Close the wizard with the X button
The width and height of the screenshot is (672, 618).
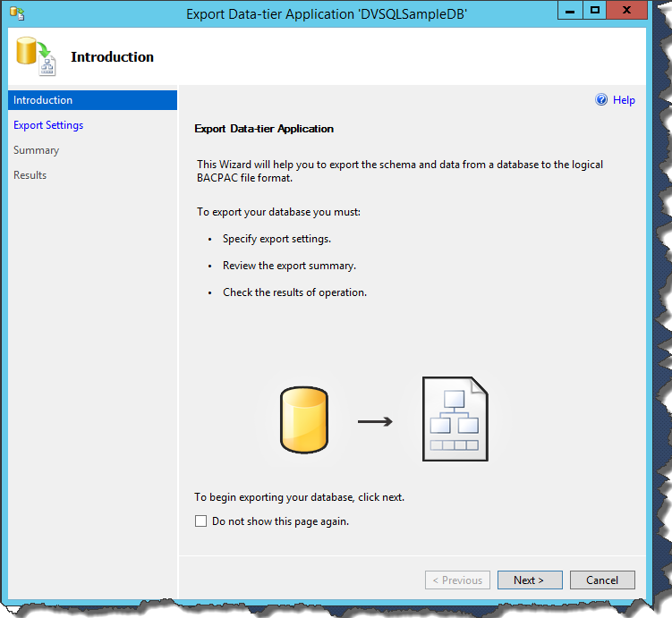626,10
